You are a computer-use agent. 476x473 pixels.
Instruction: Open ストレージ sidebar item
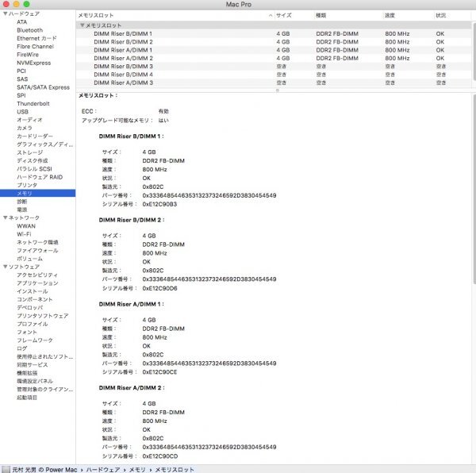point(30,152)
